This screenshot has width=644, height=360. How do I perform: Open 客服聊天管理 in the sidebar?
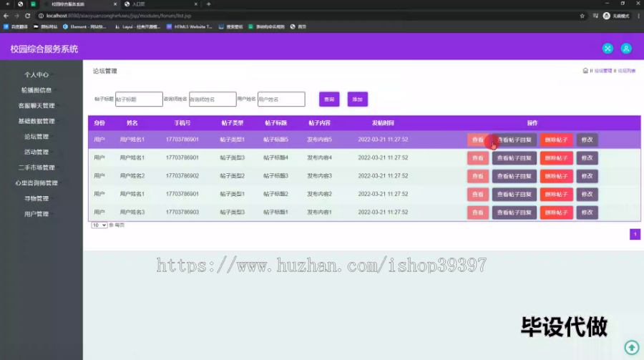[x=36, y=106]
